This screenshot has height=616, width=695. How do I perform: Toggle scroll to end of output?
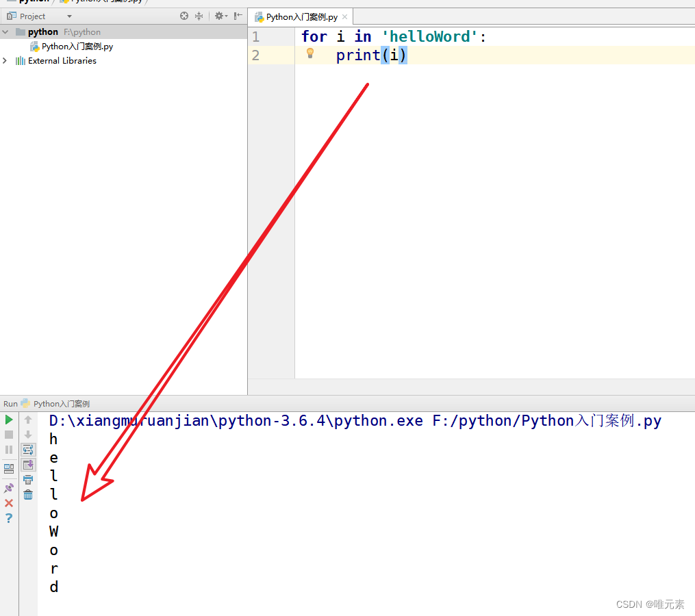point(28,465)
